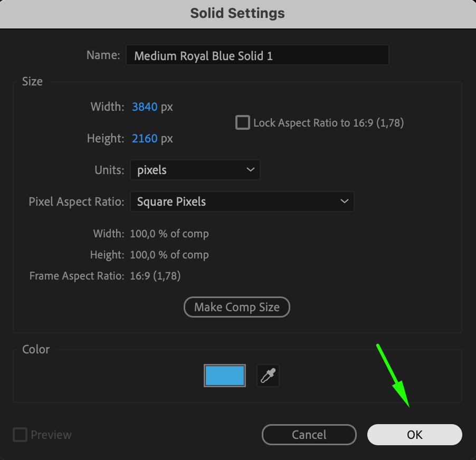This screenshot has width=476, height=460.
Task: Click the Width 100,0 % of comp text
Action: [169, 233]
